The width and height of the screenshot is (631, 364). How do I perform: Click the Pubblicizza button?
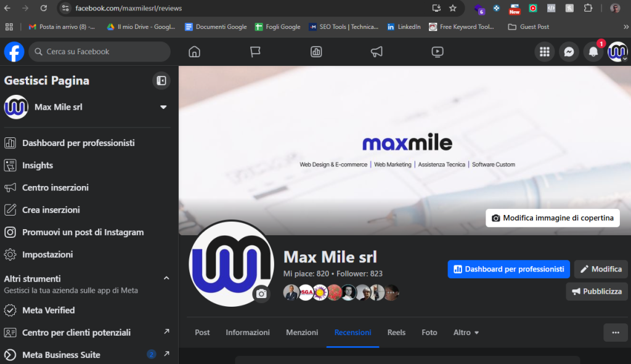596,291
